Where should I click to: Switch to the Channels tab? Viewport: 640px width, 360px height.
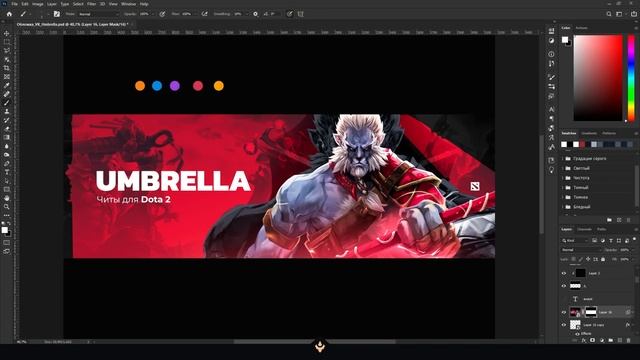pos(584,229)
